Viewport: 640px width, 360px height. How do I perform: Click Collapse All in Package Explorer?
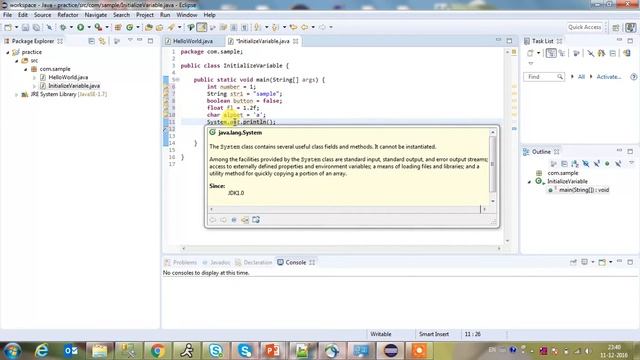pyautogui.click(x=91, y=41)
